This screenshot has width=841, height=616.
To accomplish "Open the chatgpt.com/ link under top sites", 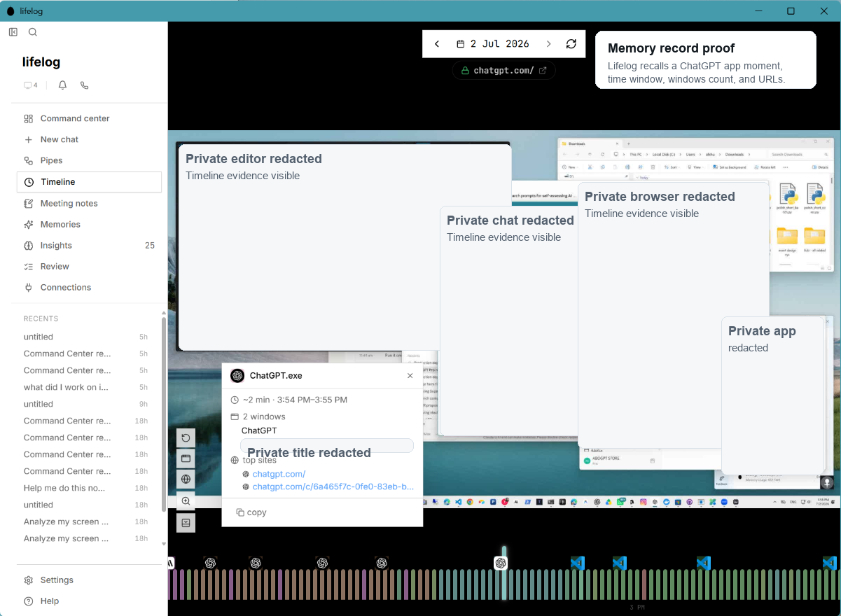I will click(279, 474).
